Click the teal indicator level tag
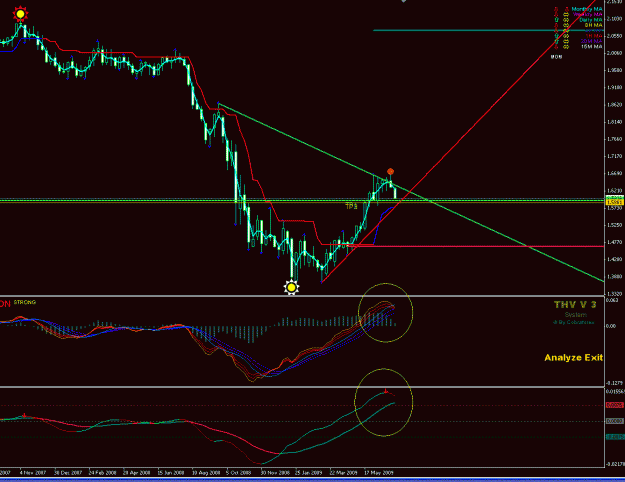The width and height of the screenshot is (625, 482). [x=615, y=437]
